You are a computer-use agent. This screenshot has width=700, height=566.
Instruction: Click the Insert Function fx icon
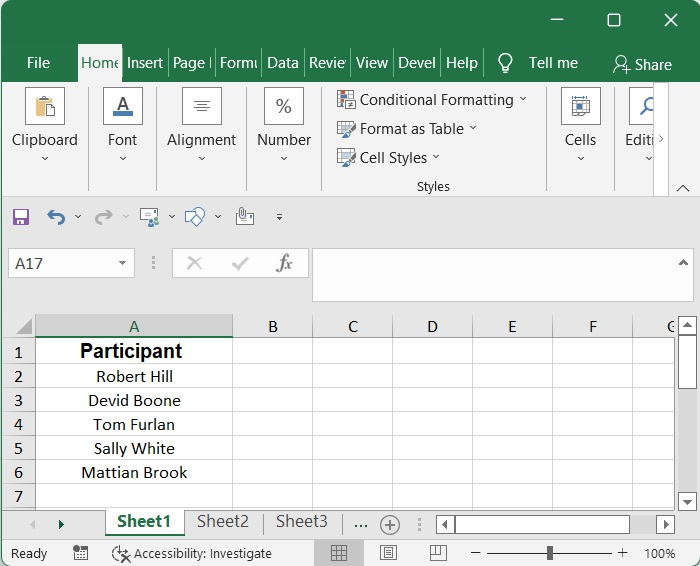click(x=284, y=263)
